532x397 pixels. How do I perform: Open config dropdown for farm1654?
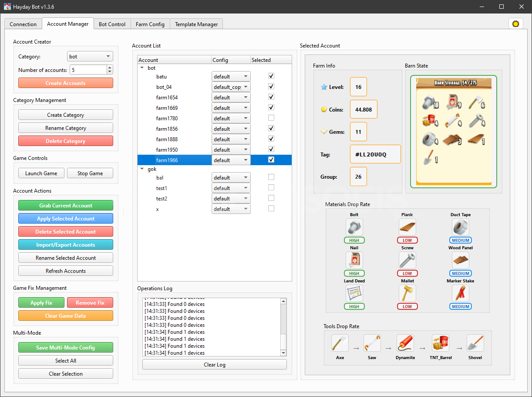231,98
